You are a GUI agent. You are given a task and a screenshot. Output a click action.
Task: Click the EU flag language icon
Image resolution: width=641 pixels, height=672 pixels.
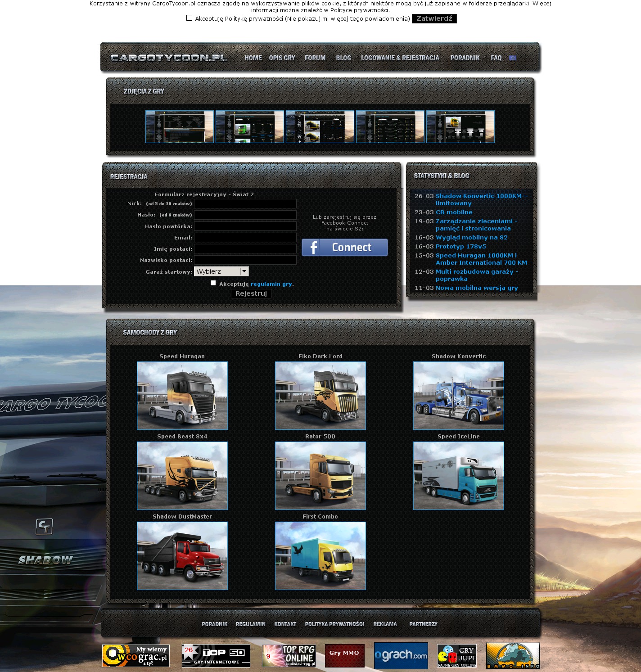click(512, 58)
